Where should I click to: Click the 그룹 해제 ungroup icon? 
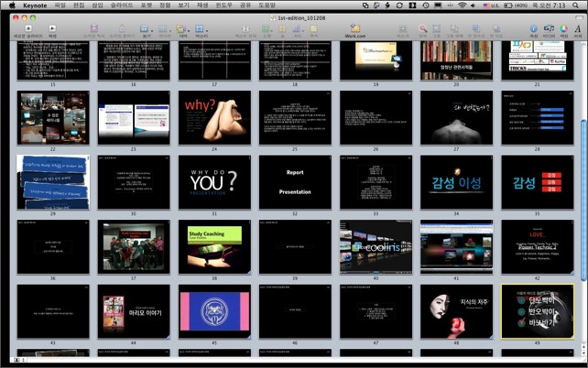click(454, 31)
